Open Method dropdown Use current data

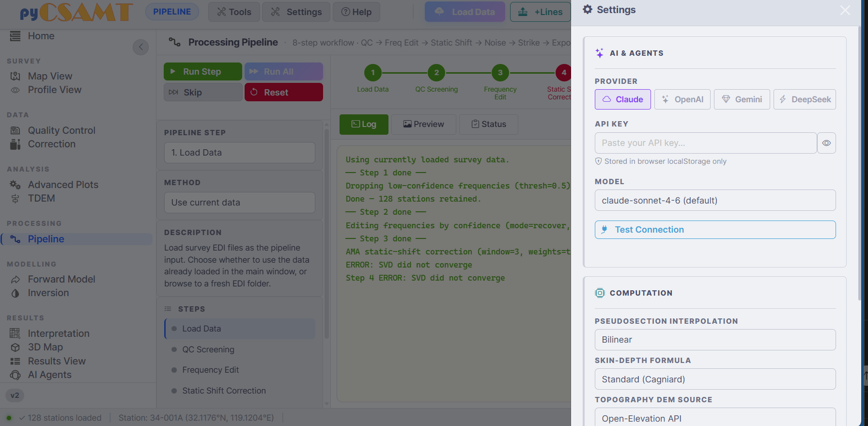(x=240, y=203)
